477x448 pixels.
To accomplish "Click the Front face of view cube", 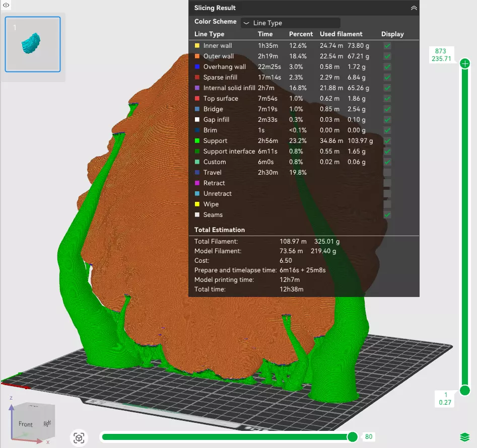I will pos(25,424).
